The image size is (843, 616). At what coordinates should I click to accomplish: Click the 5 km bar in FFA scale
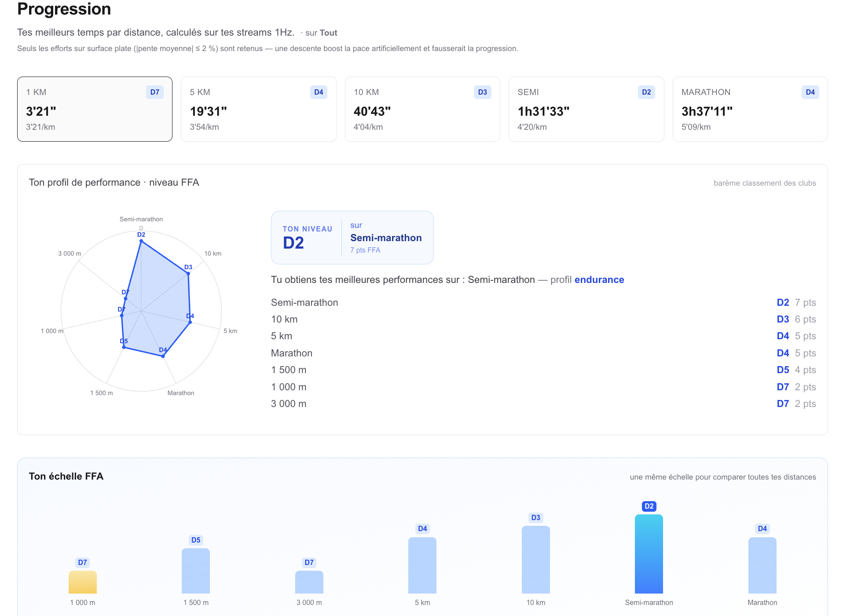point(422,565)
